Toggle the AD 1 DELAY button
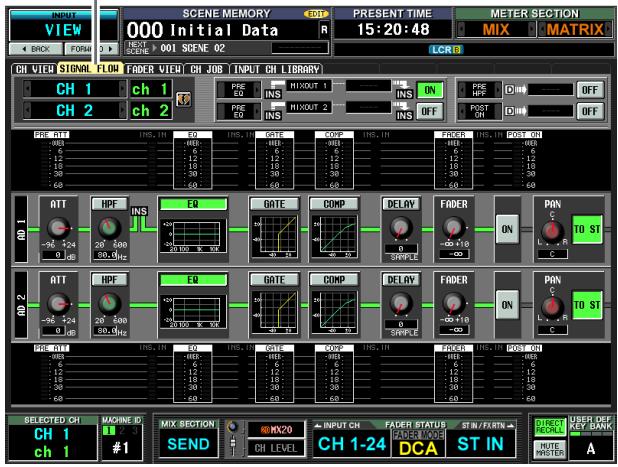 (401, 204)
